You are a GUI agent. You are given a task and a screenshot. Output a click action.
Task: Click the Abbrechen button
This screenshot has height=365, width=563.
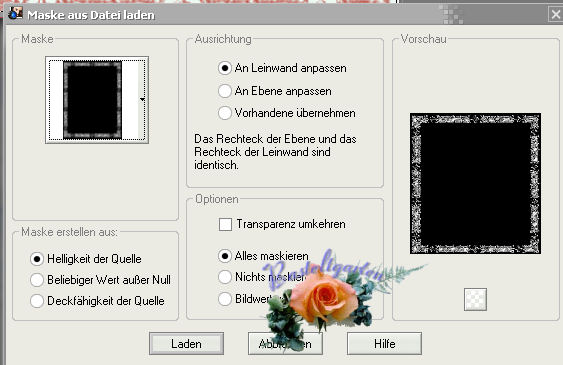click(285, 343)
